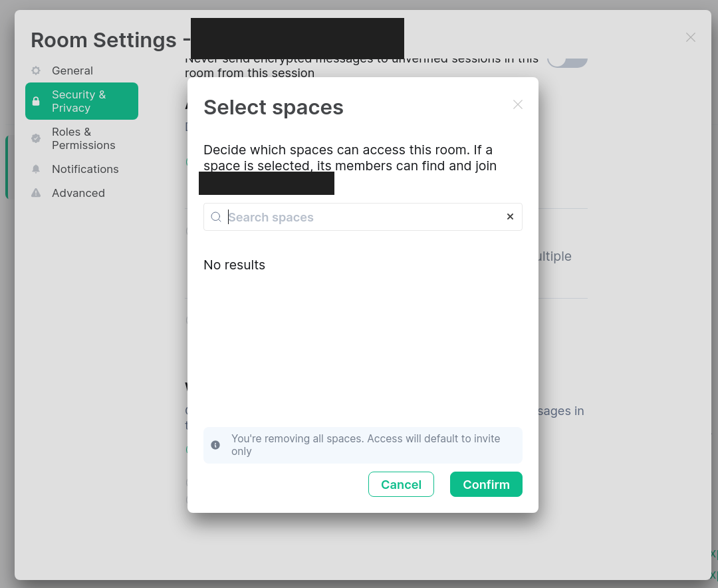718x588 pixels.
Task: Click the removing all spaces notice text
Action: coord(366,445)
